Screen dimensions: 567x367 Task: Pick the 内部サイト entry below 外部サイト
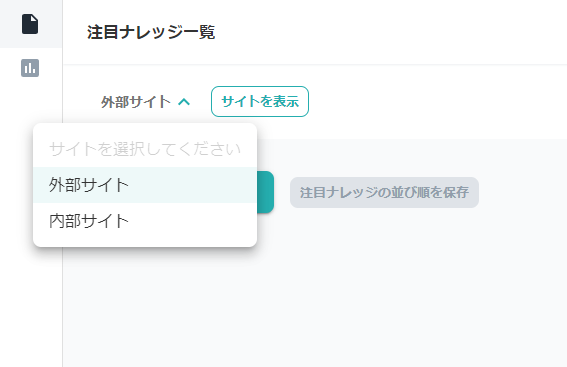pyautogui.click(x=145, y=221)
